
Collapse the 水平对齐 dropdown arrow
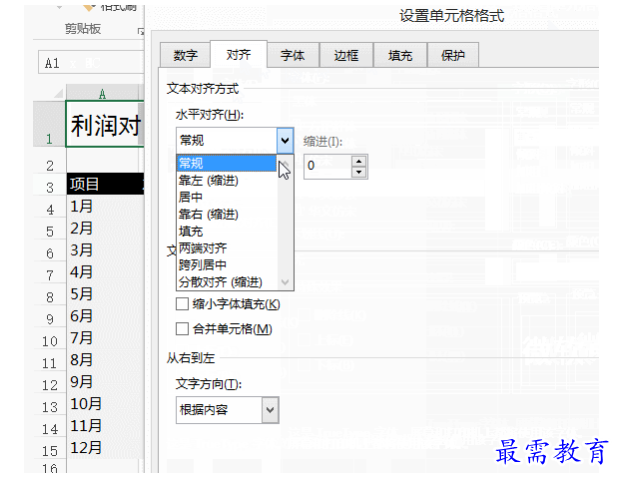pyautogui.click(x=285, y=140)
